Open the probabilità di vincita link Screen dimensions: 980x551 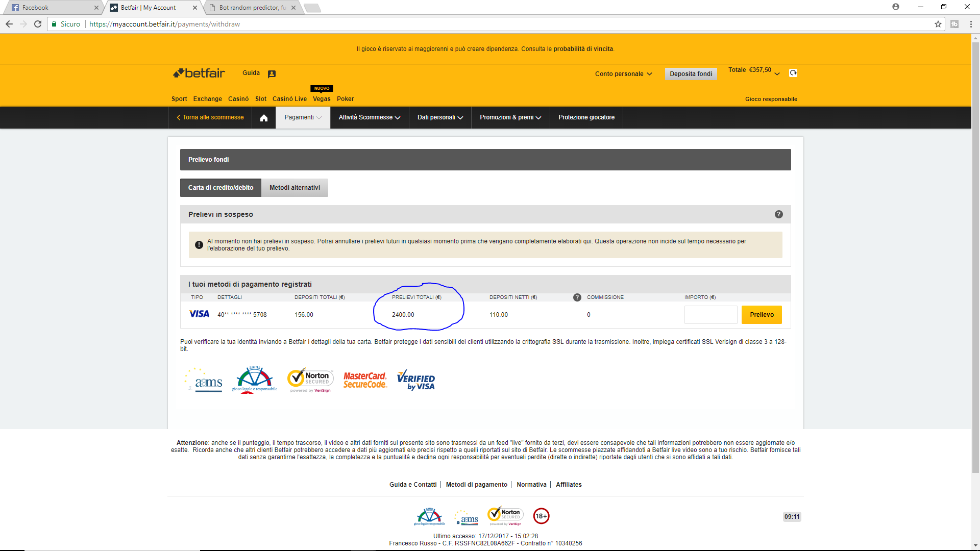pyautogui.click(x=583, y=49)
